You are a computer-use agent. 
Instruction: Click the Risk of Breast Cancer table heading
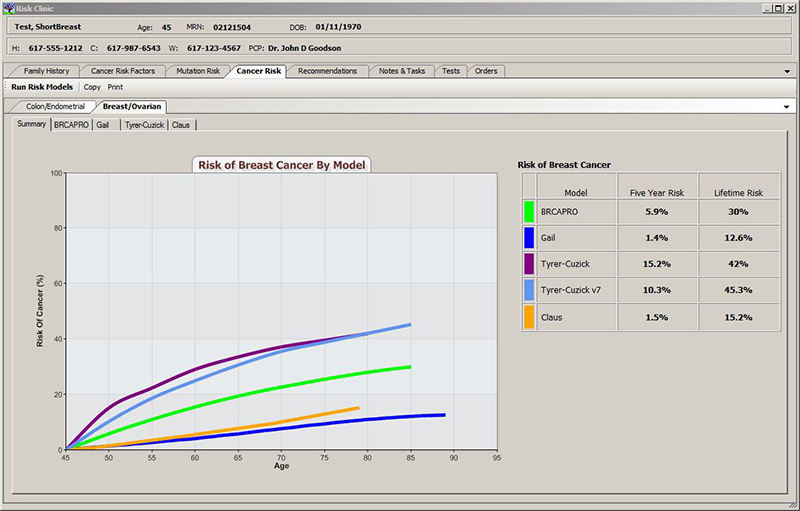(x=564, y=165)
